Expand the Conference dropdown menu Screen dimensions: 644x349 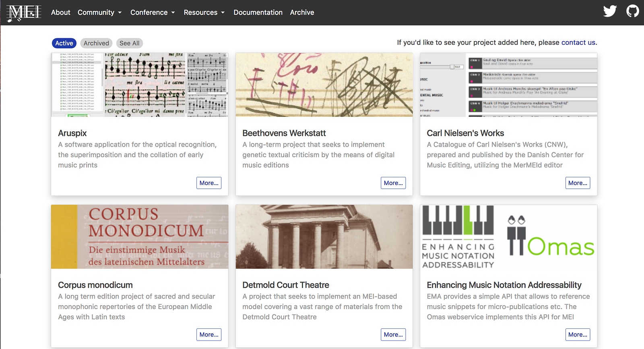(x=153, y=12)
